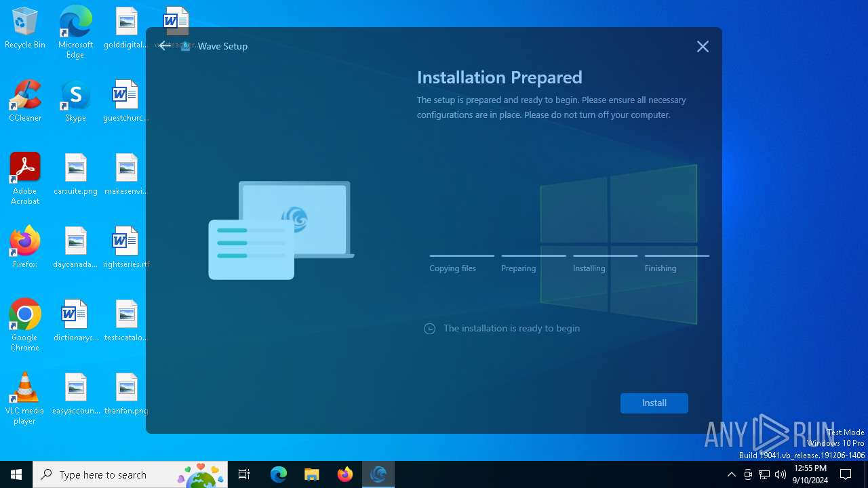The width and height of the screenshot is (868, 488).
Task: Open the network status tray icon
Action: click(x=764, y=474)
